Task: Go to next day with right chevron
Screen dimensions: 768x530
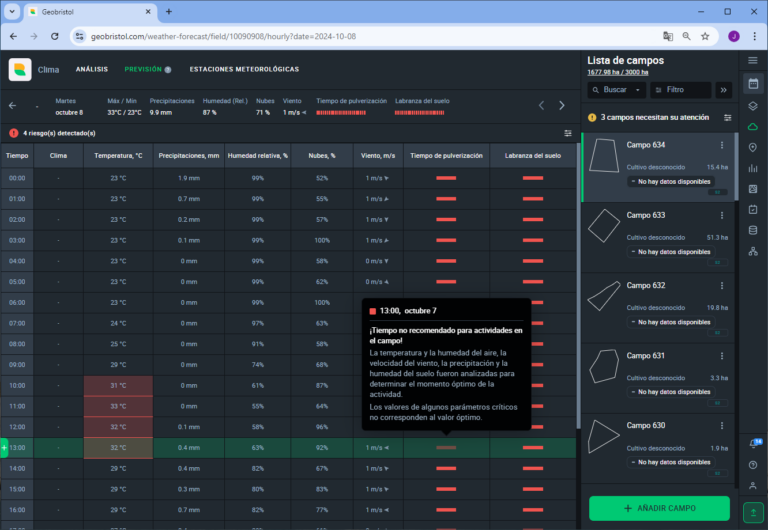Action: click(x=562, y=105)
